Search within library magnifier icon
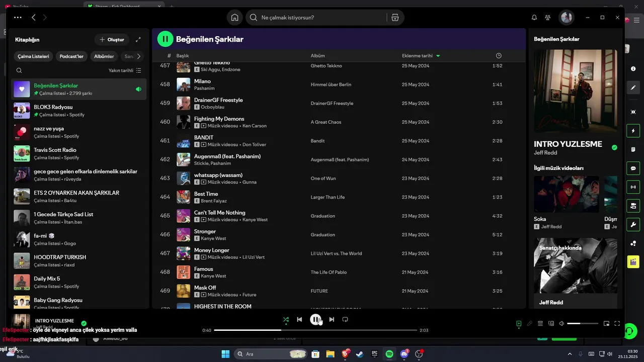The image size is (644, 362). tap(19, 71)
